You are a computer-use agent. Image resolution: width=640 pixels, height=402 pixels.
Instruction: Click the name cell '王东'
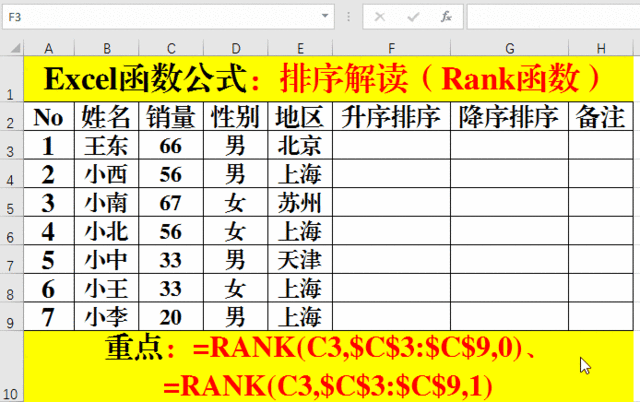click(x=107, y=145)
